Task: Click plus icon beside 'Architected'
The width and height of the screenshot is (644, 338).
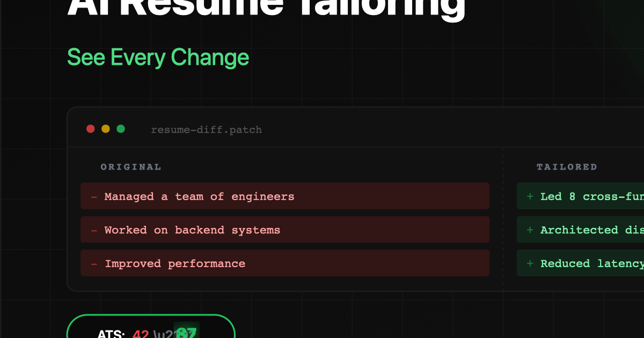Action: [530, 230]
